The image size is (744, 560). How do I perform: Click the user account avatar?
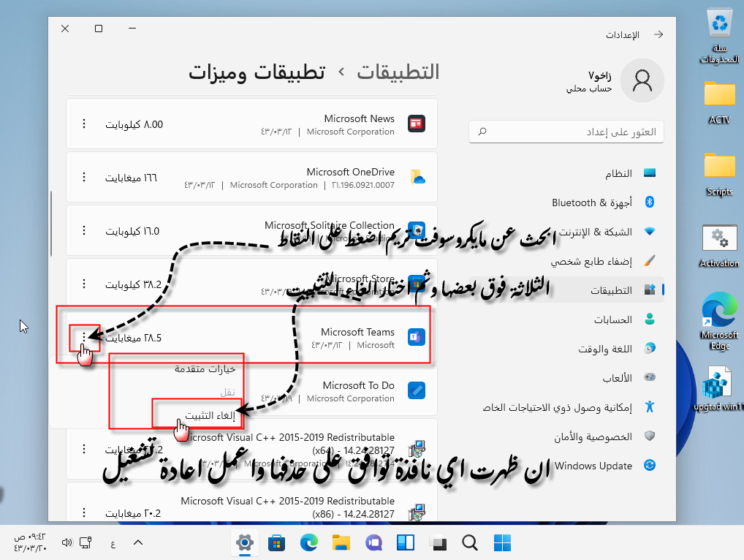click(x=642, y=80)
